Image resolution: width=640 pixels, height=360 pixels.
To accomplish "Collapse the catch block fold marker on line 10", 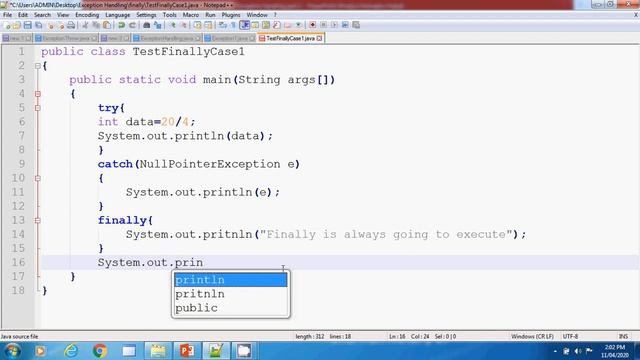I will pos(38,178).
